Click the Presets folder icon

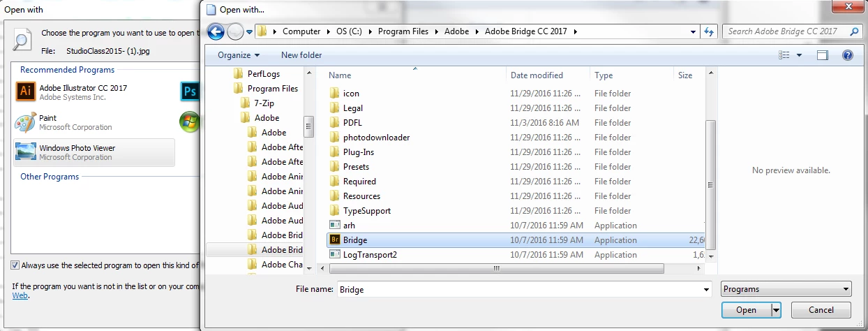point(334,167)
